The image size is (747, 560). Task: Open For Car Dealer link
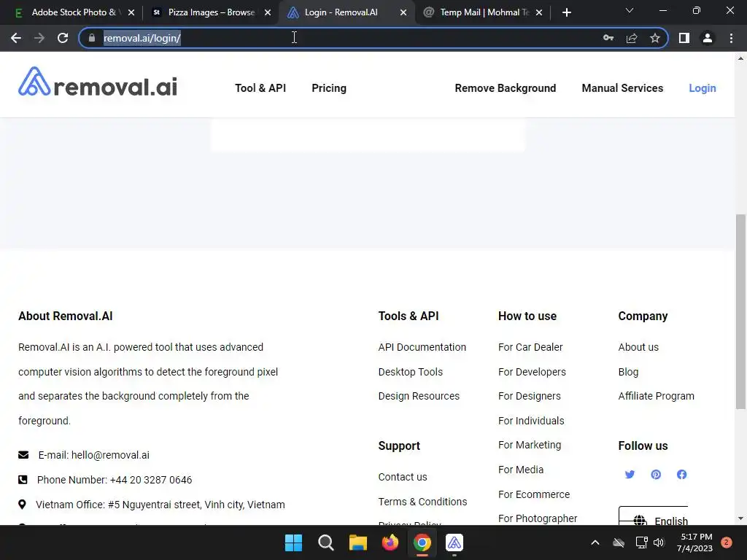pyautogui.click(x=530, y=347)
